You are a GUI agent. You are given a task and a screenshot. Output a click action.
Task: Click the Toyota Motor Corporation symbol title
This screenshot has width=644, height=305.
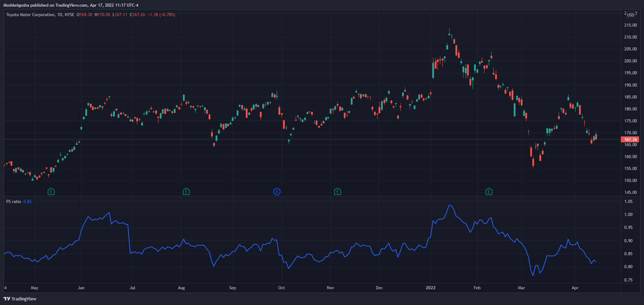pos(31,15)
